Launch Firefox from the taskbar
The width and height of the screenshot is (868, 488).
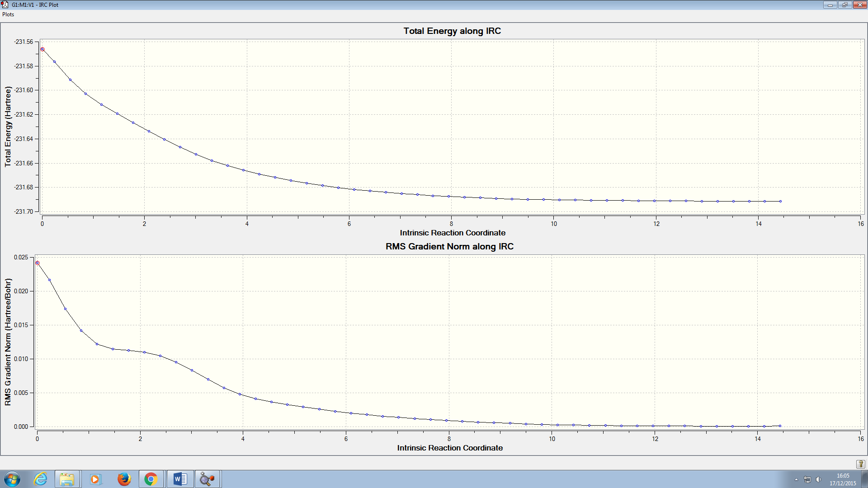[x=123, y=479]
